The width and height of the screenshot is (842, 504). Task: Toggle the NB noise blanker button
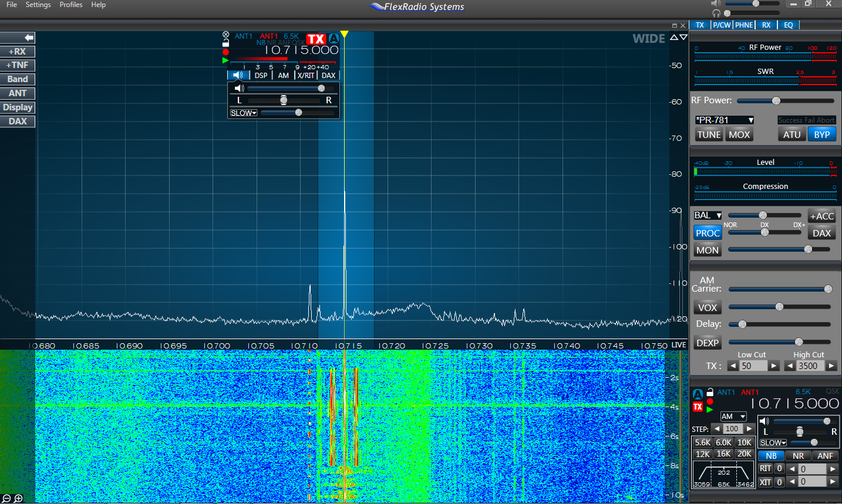tap(771, 456)
